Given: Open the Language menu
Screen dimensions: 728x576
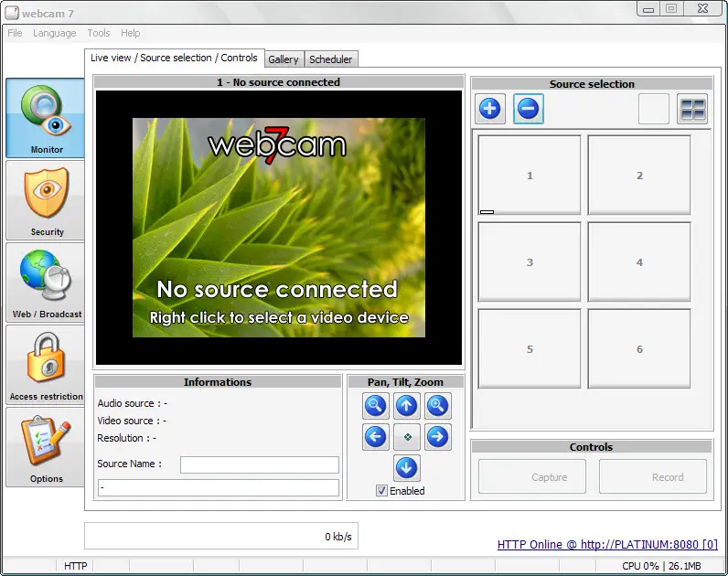Looking at the screenshot, I should click(x=54, y=33).
